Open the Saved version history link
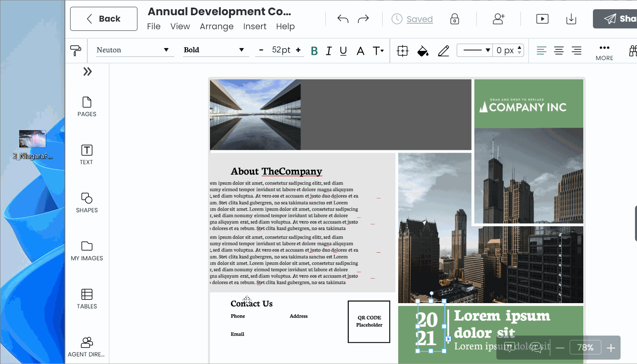 pos(419,19)
